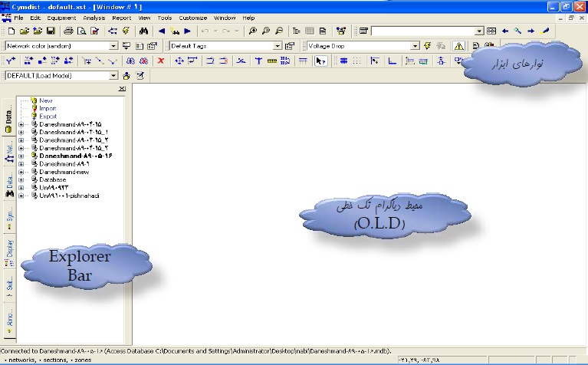Click the red X delete icon

click(x=161, y=61)
